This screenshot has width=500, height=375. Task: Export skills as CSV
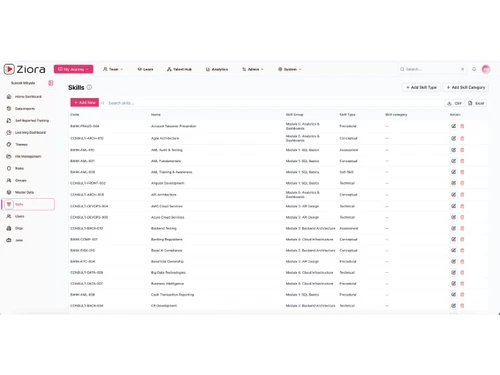coord(455,103)
